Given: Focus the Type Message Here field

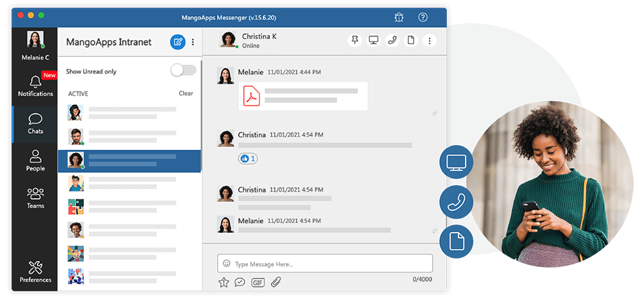Looking at the screenshot, I should 325,264.
